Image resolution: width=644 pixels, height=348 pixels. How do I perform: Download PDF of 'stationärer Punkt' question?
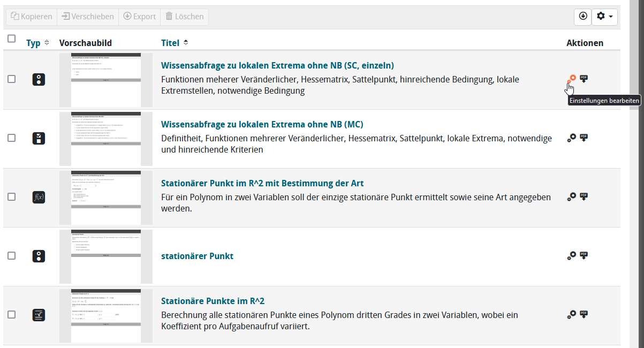pyautogui.click(x=584, y=255)
